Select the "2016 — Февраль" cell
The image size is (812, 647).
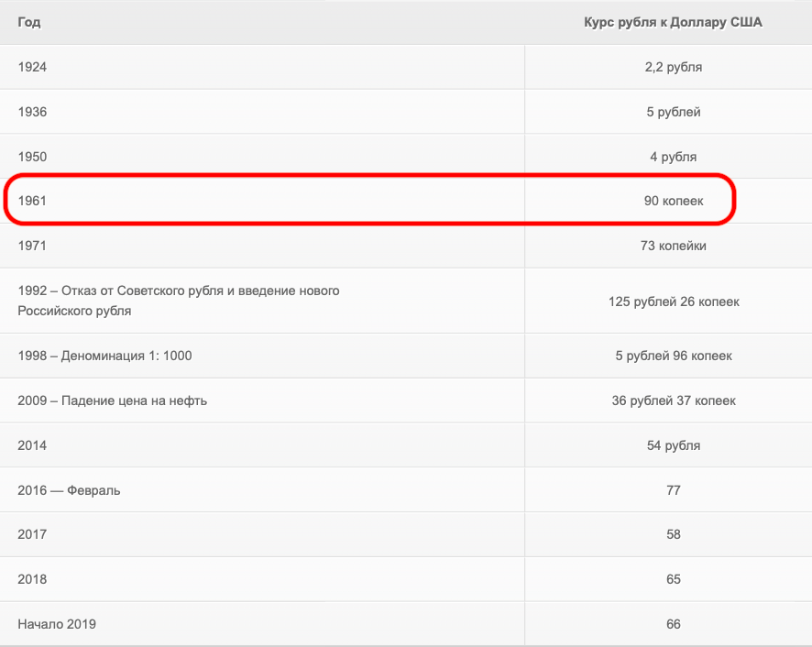click(69, 490)
